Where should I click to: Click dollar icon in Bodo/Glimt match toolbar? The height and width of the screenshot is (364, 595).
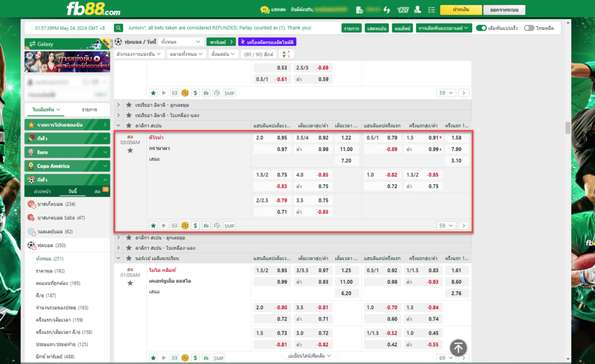pyautogui.click(x=195, y=358)
